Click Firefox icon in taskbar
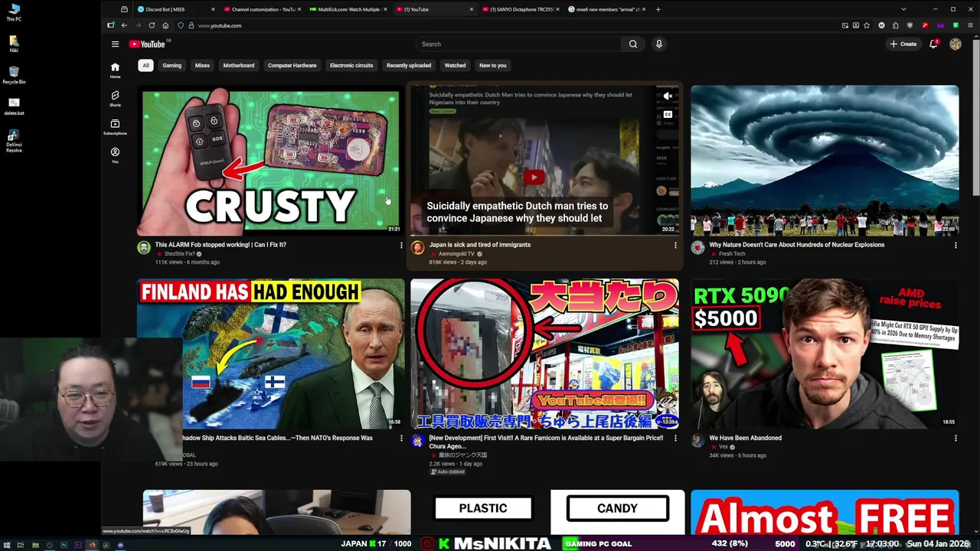 tap(92, 545)
